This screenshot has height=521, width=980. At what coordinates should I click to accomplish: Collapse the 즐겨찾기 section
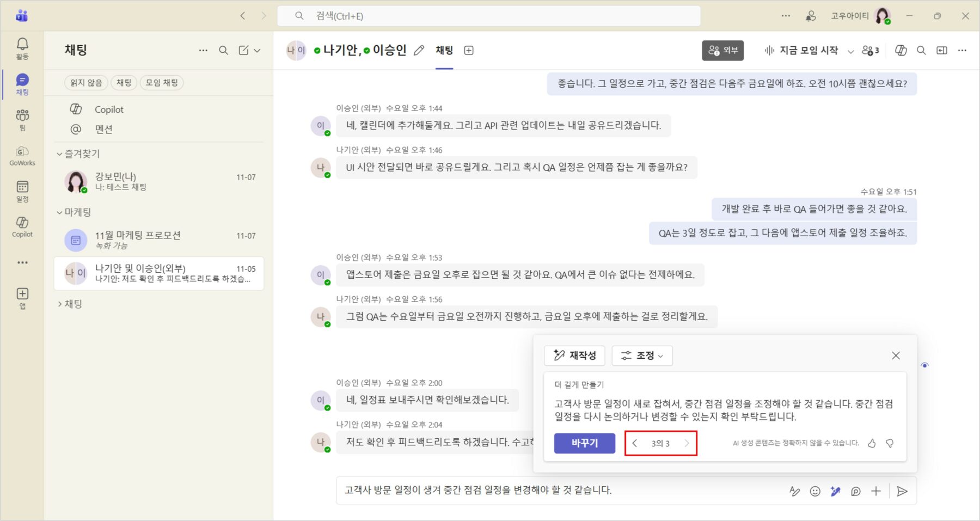59,154
